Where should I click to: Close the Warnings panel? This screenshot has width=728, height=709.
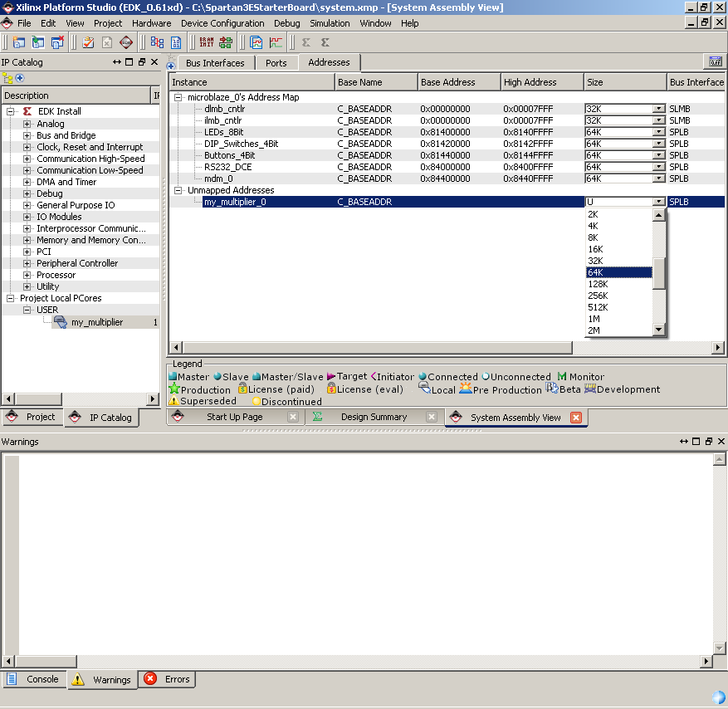click(x=721, y=441)
